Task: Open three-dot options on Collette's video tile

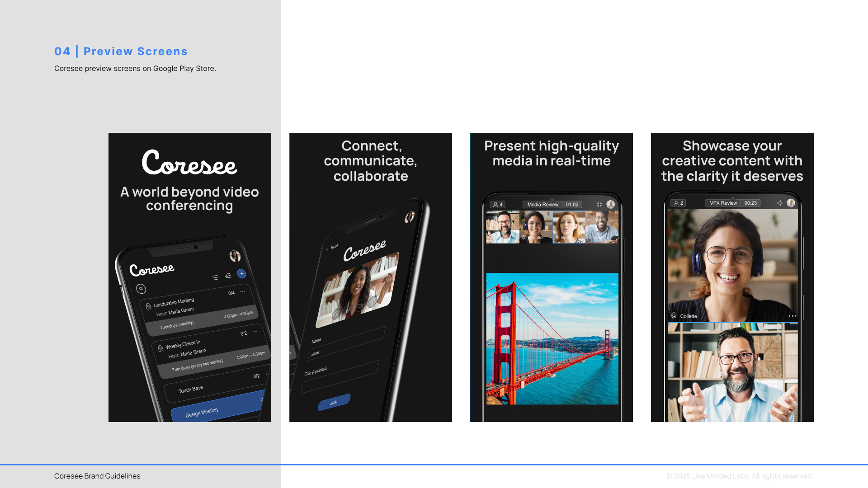Action: (x=792, y=316)
